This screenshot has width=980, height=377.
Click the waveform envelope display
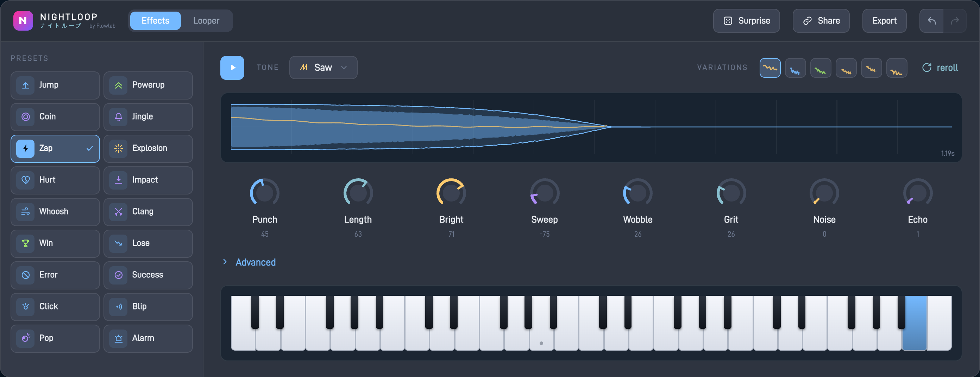coord(591,127)
